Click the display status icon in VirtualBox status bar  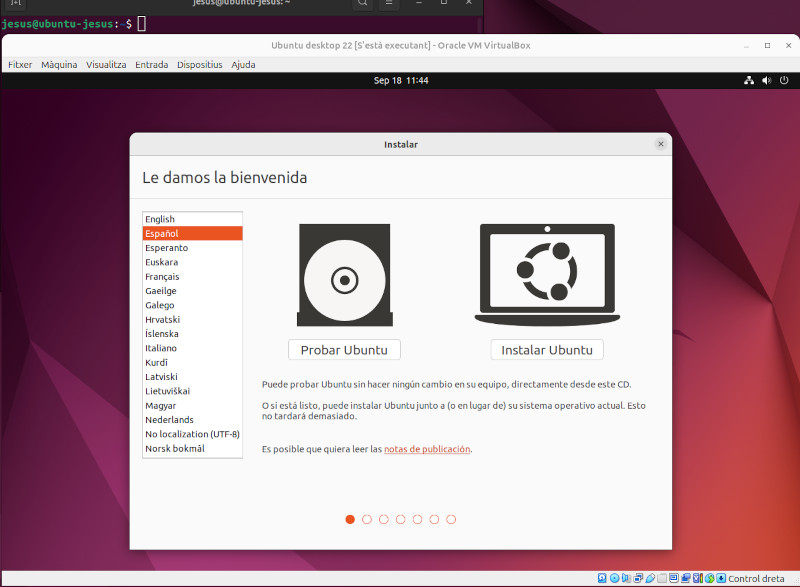coord(674,578)
